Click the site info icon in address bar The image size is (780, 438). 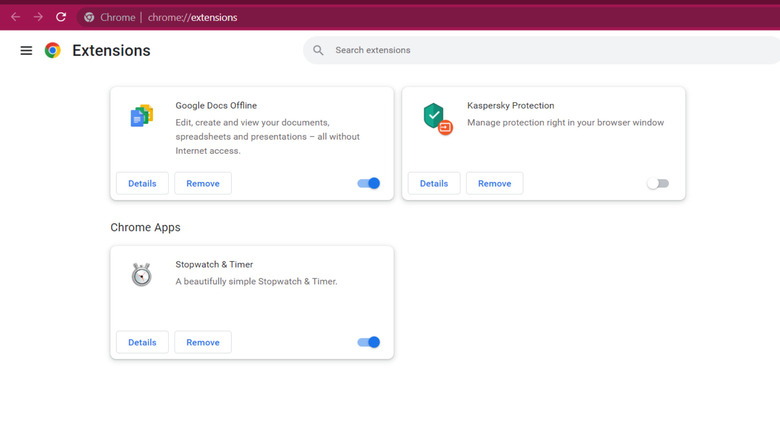click(x=89, y=17)
